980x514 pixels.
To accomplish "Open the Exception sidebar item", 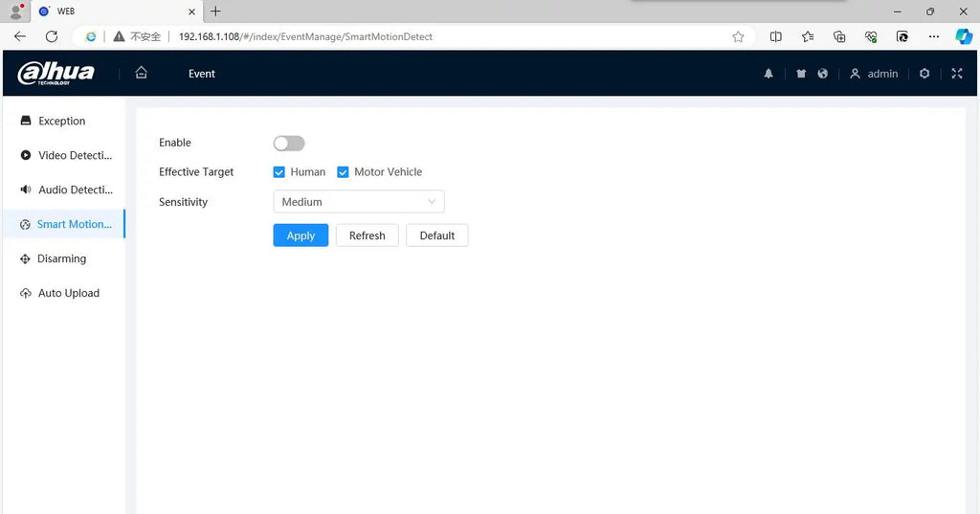I will pyautogui.click(x=64, y=121).
